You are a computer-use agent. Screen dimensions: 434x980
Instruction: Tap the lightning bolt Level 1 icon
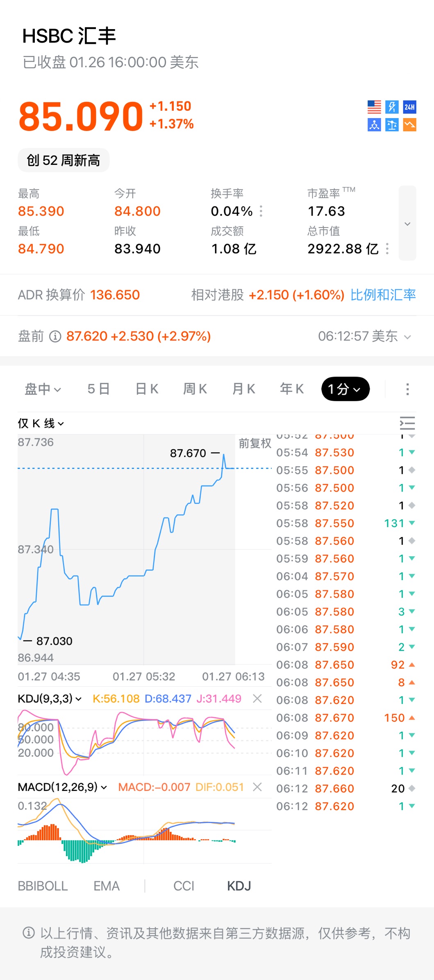pyautogui.click(x=392, y=107)
